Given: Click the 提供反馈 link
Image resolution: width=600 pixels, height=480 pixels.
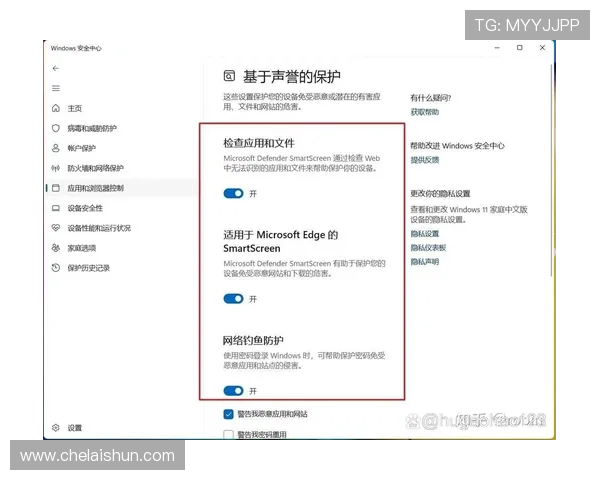Looking at the screenshot, I should [x=425, y=160].
